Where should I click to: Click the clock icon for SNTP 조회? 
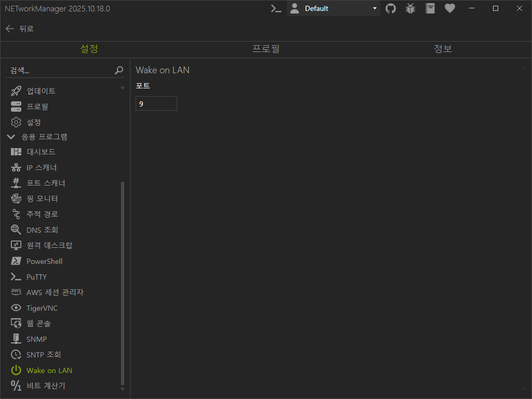pyautogui.click(x=16, y=354)
